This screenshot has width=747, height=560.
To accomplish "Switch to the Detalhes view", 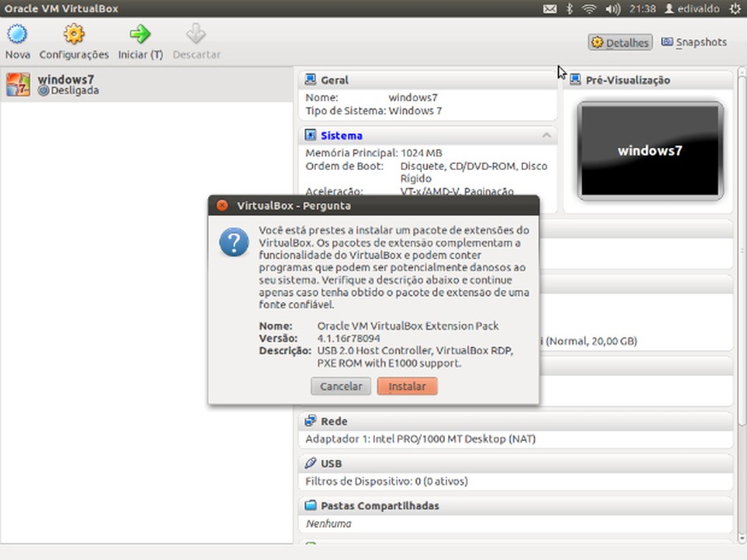I will click(x=619, y=42).
